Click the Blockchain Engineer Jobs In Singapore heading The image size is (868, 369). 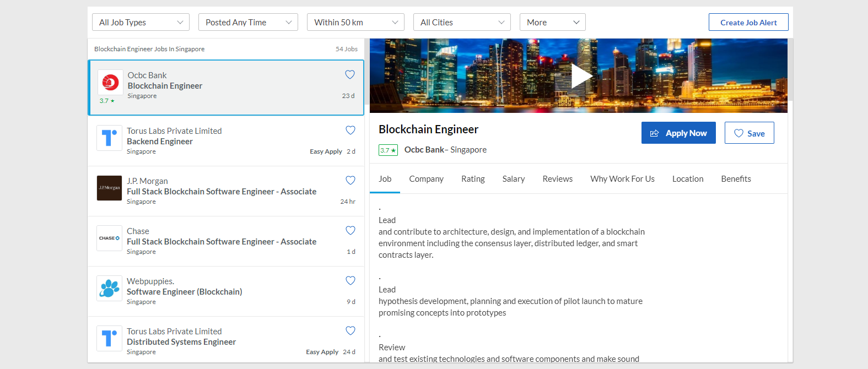[149, 48]
